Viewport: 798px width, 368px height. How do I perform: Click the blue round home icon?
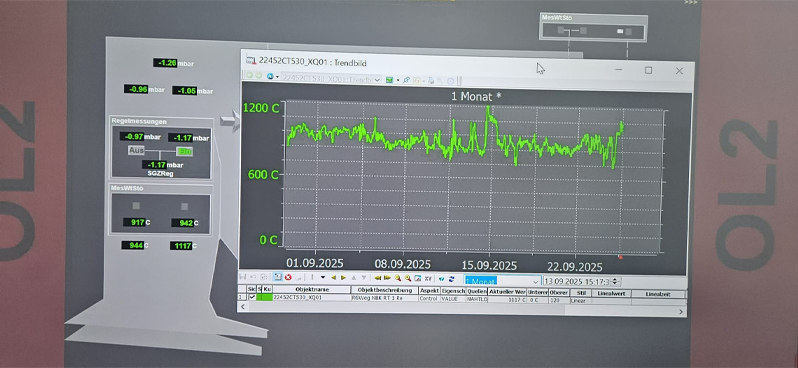(270, 76)
